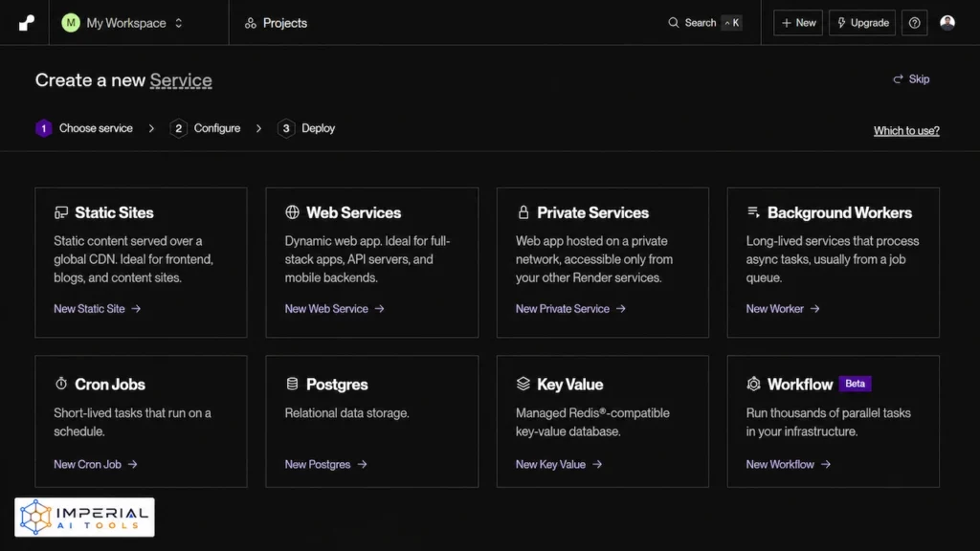Click the Ctrl K shortcut badge

pos(731,23)
